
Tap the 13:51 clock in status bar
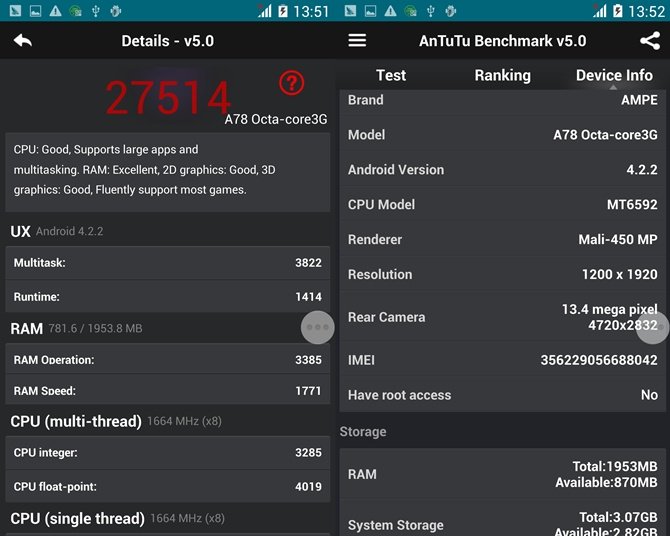point(311,11)
